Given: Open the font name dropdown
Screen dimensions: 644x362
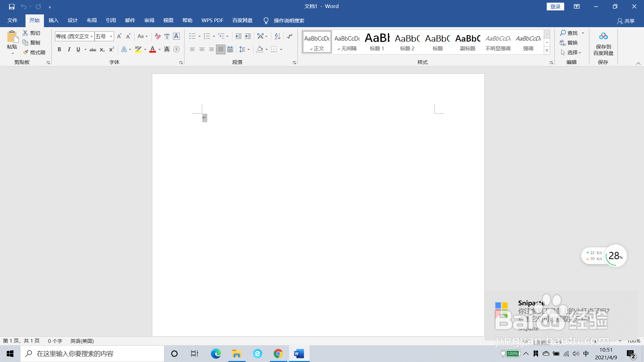Looking at the screenshot, I should coord(91,36).
